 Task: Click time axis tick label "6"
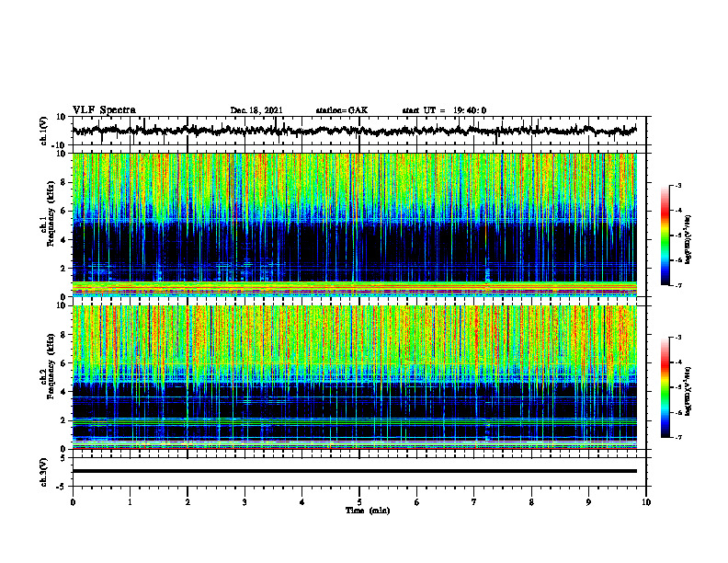[417, 502]
